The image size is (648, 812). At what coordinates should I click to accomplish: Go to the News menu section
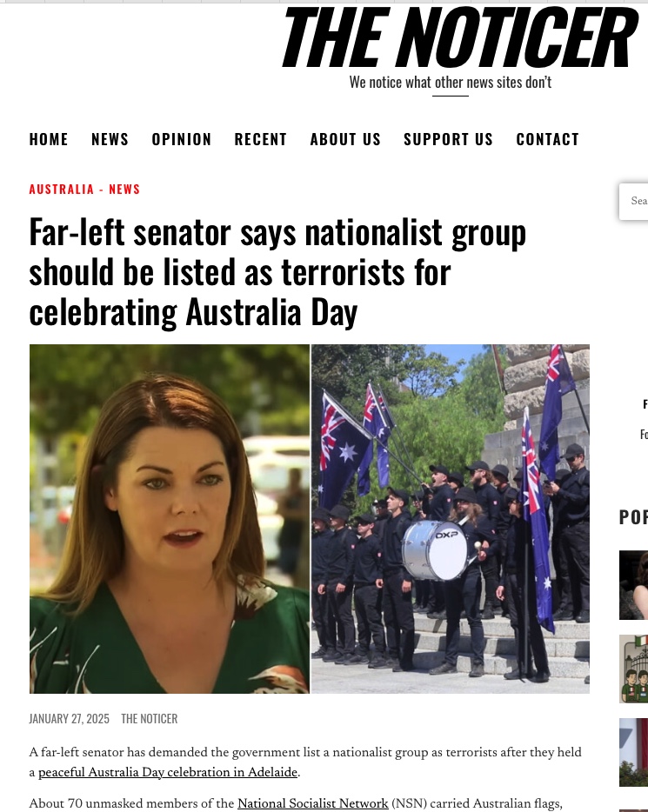(110, 139)
